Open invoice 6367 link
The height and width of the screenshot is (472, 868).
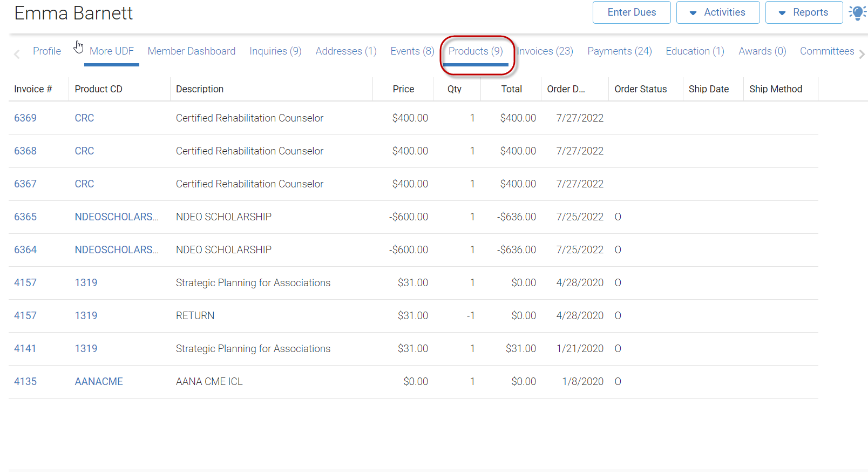point(25,184)
